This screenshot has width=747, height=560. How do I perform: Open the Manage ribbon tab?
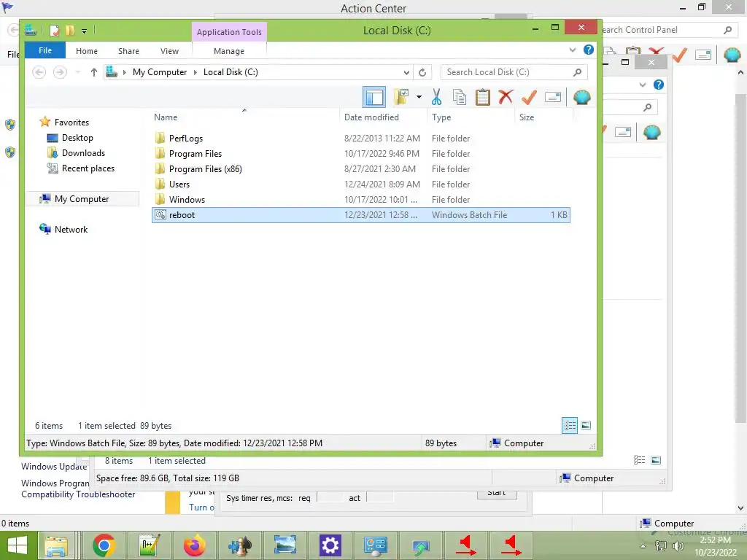(x=229, y=51)
